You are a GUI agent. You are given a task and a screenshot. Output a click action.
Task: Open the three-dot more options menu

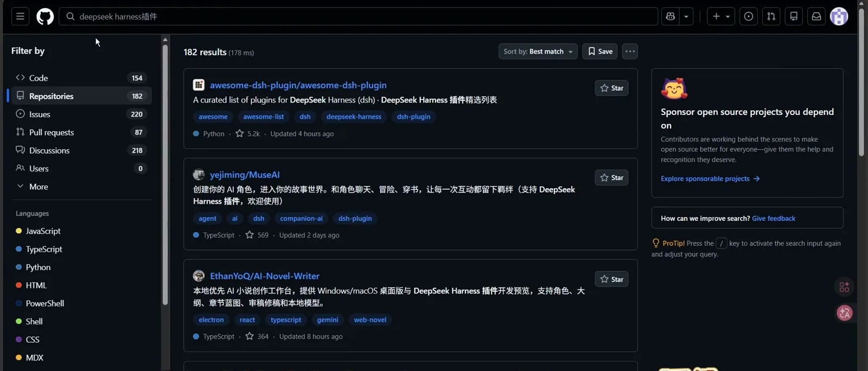630,52
